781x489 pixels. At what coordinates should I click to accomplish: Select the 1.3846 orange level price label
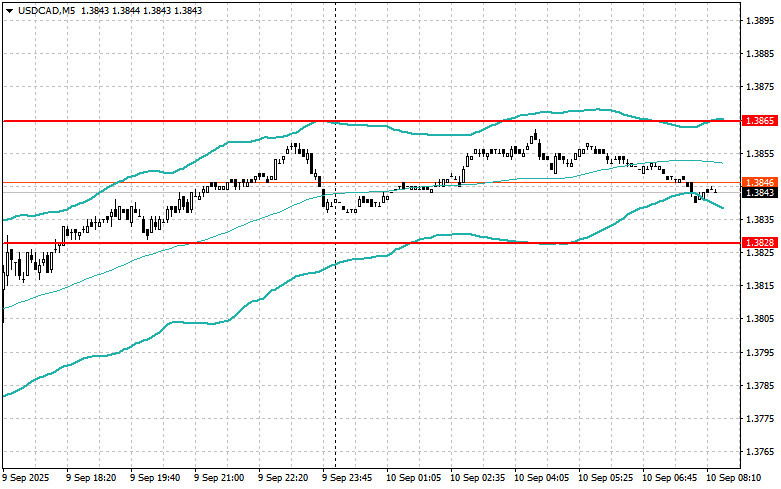click(760, 183)
